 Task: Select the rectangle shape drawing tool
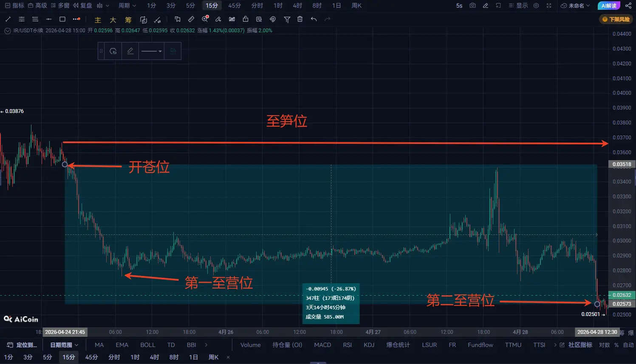(x=62, y=19)
